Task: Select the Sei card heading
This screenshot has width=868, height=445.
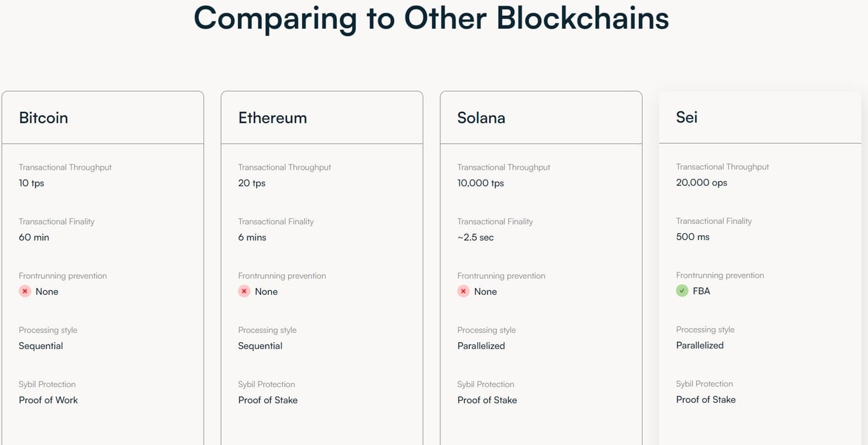Action: click(687, 117)
